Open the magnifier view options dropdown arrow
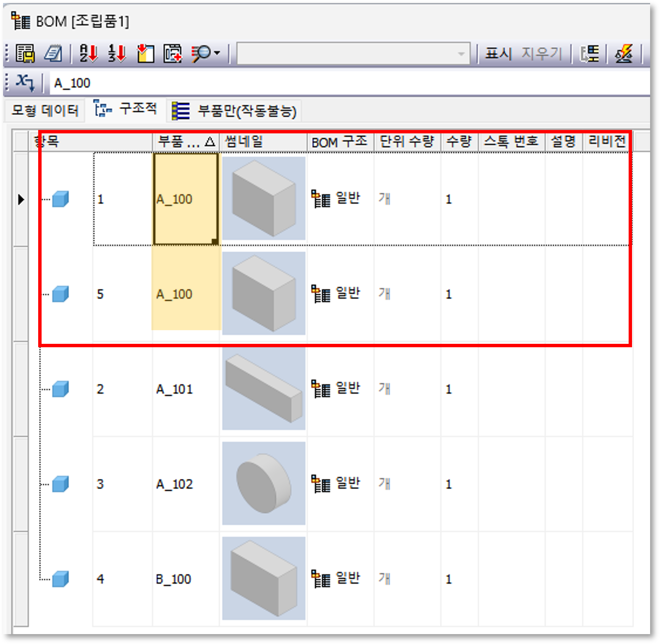This screenshot has width=660, height=644. 217,53
